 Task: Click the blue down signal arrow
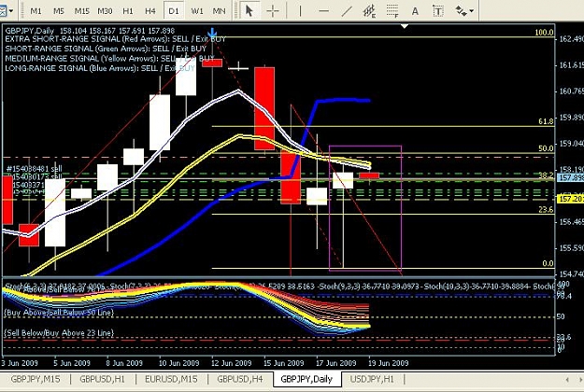tap(212, 33)
